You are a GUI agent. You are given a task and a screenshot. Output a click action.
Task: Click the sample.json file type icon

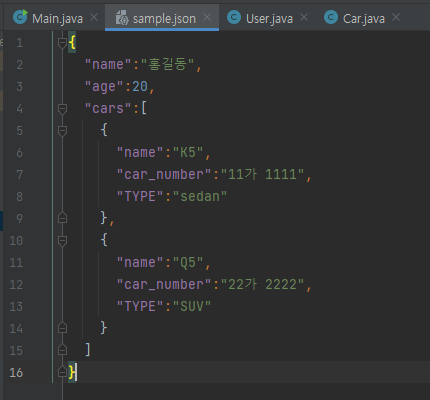[x=122, y=17]
